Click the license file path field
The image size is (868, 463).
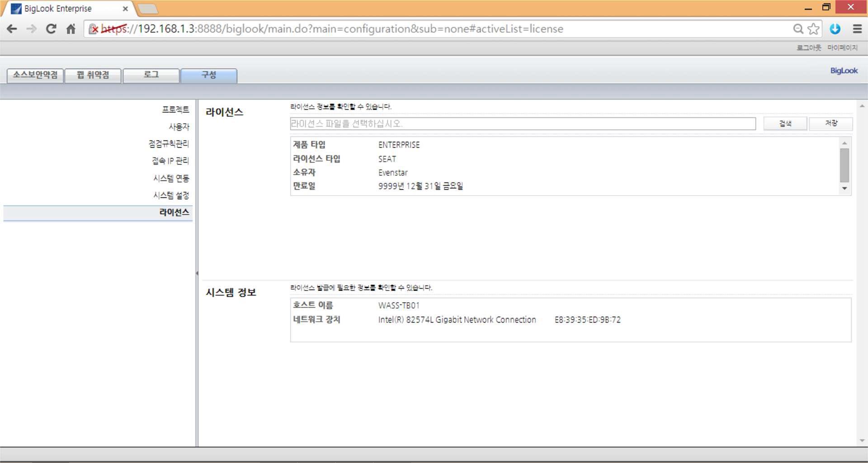tap(523, 123)
